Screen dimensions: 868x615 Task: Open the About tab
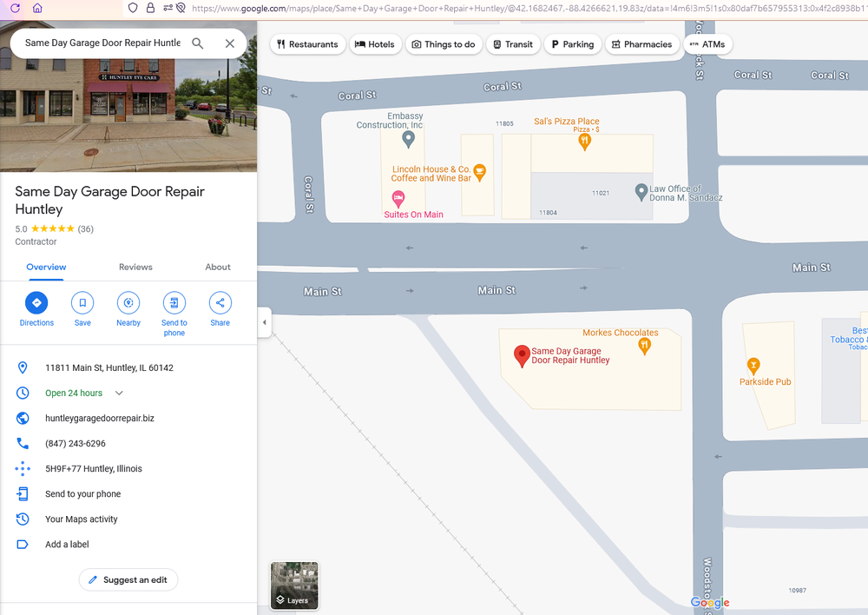click(218, 267)
